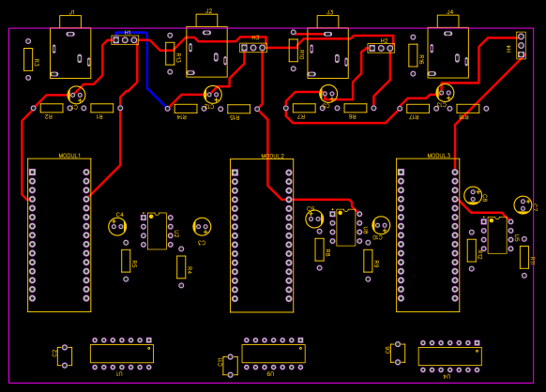Select resistor R13 footprint
Viewport: 546px width, 392px height.
[170, 53]
